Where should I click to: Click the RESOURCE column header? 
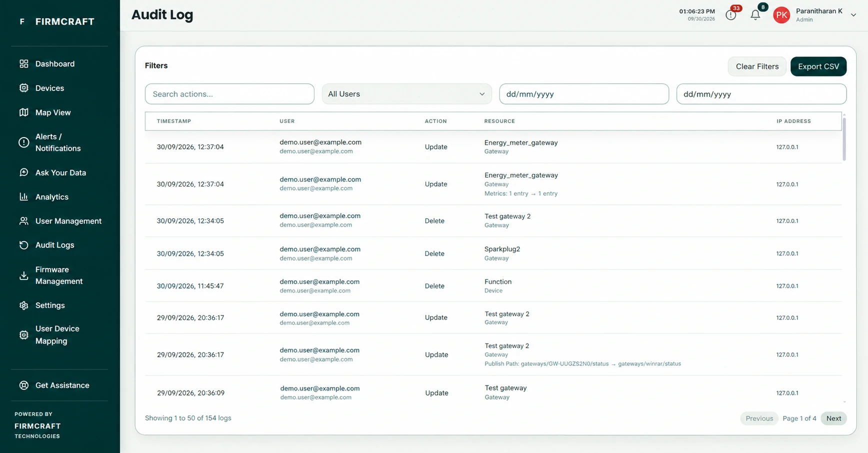click(499, 121)
